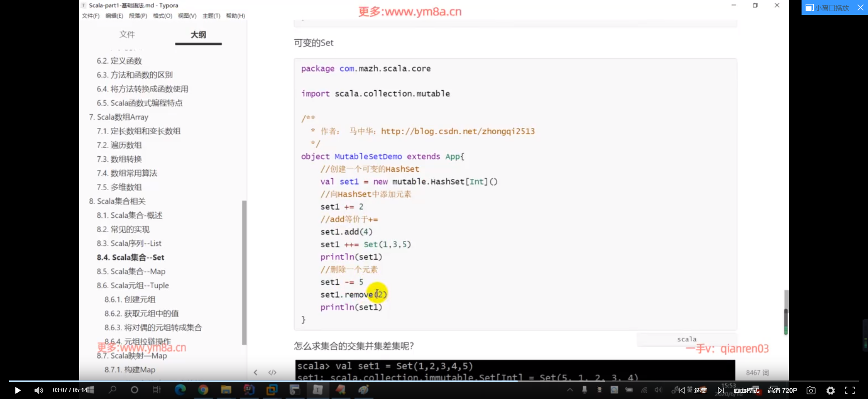Open the blog.csdn.net/zhongqi2513 link

tap(458, 131)
